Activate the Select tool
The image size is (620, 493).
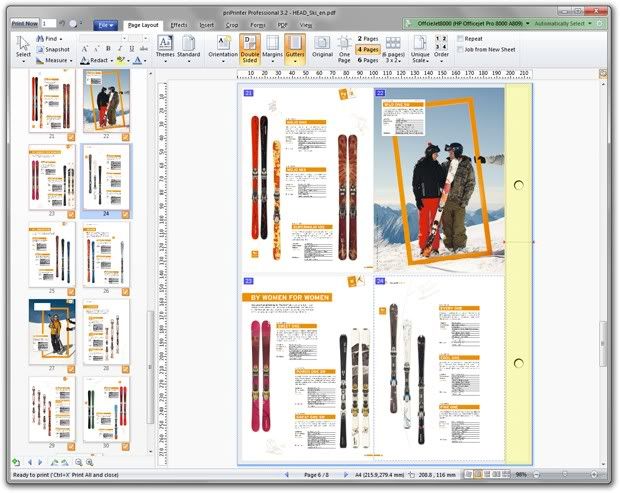click(x=23, y=48)
